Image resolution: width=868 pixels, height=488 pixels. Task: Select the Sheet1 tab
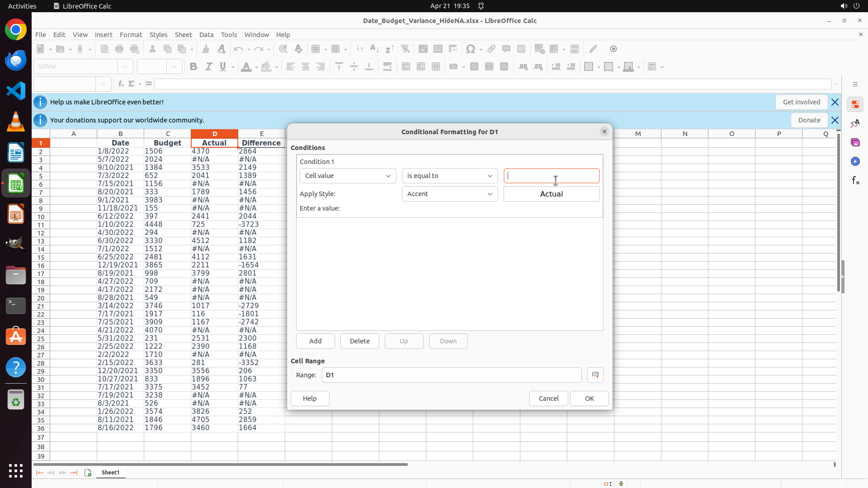(x=110, y=473)
